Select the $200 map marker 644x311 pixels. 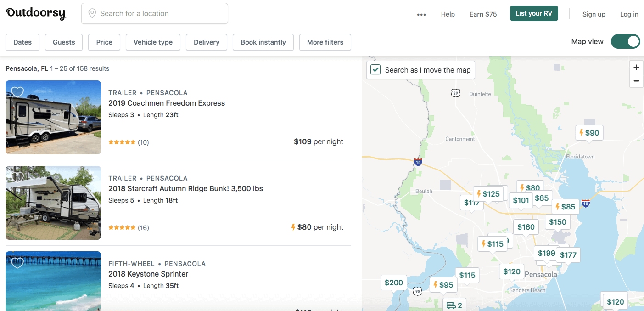coord(394,283)
